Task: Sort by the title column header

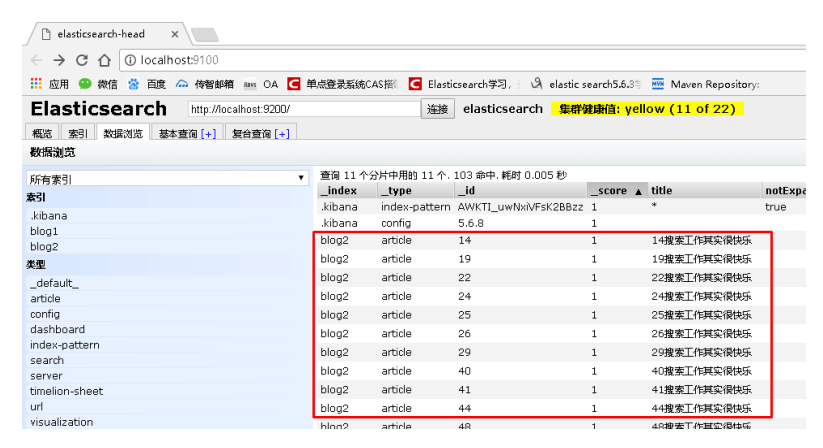Action: pyautogui.click(x=704, y=190)
